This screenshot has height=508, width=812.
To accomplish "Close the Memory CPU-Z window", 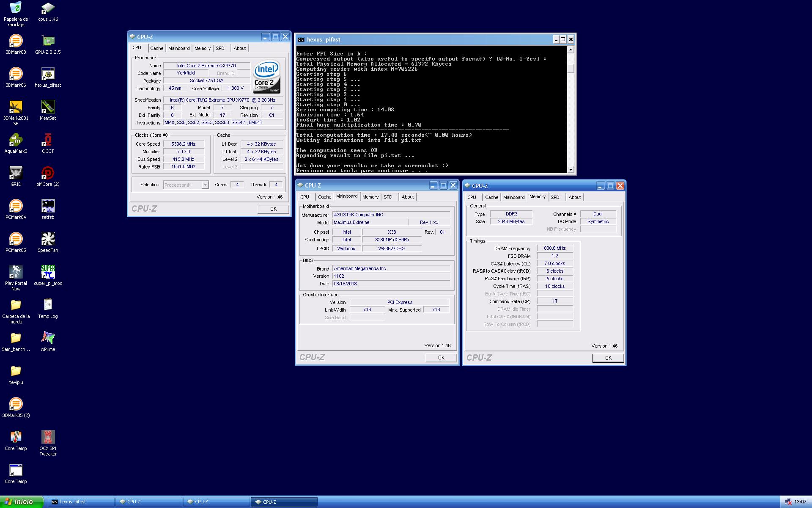I will pyautogui.click(x=620, y=186).
